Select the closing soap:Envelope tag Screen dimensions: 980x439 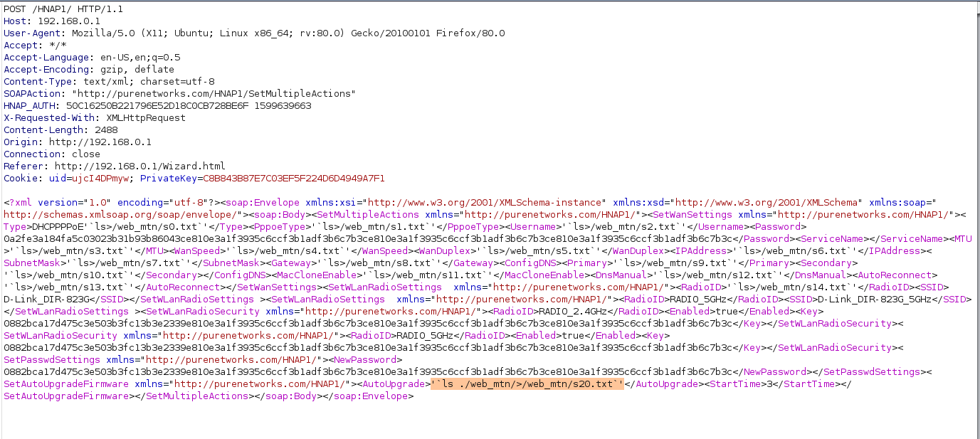[x=368, y=396]
